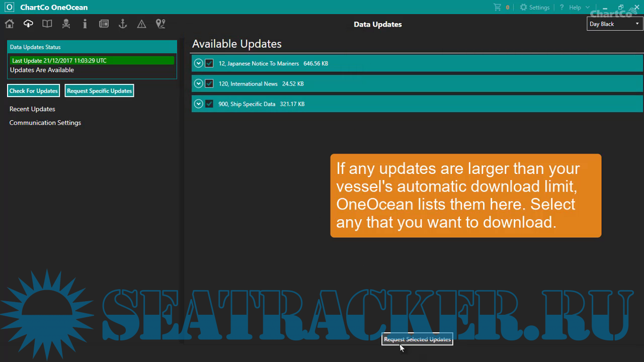This screenshot has width=644, height=362.
Task: Select the anchor icon in toolbar
Action: pyautogui.click(x=122, y=24)
